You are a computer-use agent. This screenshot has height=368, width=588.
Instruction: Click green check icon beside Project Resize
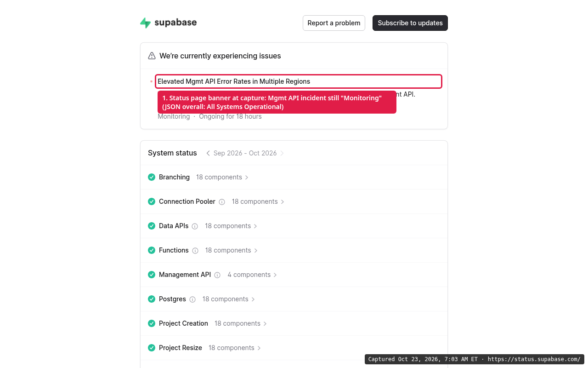coord(152,348)
